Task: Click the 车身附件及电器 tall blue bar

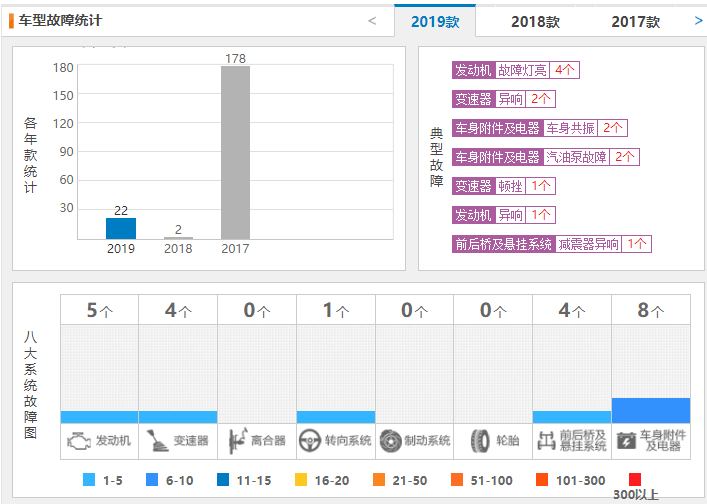Action: coord(651,410)
